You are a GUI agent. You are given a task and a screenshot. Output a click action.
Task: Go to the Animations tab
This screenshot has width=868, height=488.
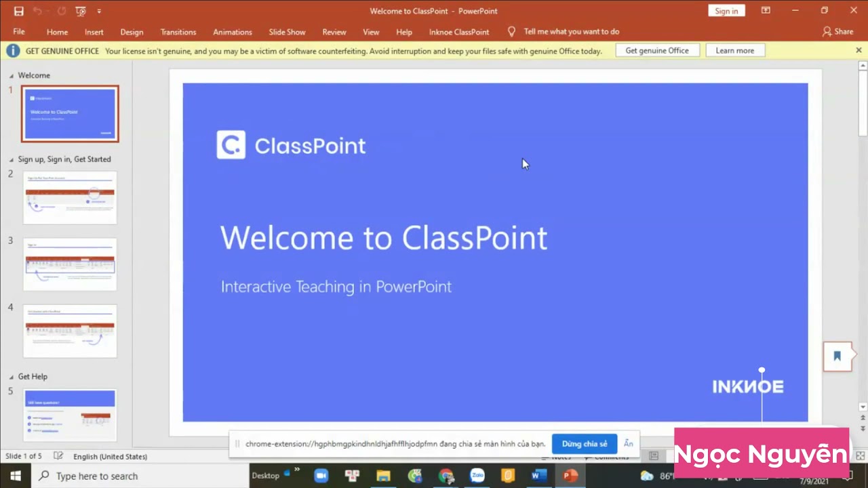tap(233, 32)
